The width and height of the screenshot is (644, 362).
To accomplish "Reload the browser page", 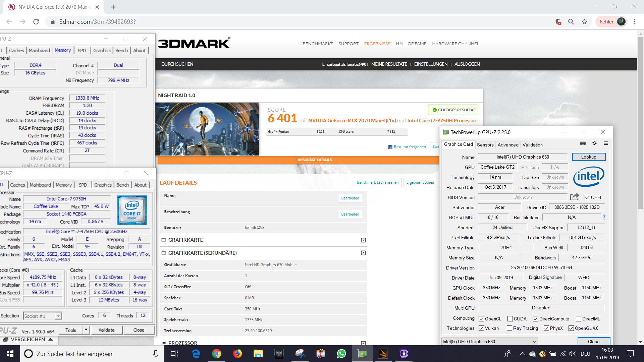I will 36,22.
